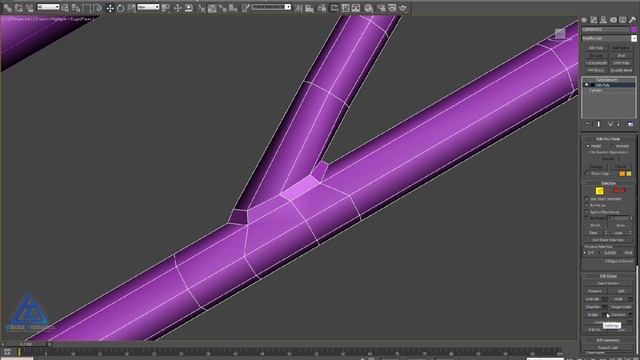
Task: Expand the Edit Poly modifier sub-objects
Action: [x=587, y=85]
